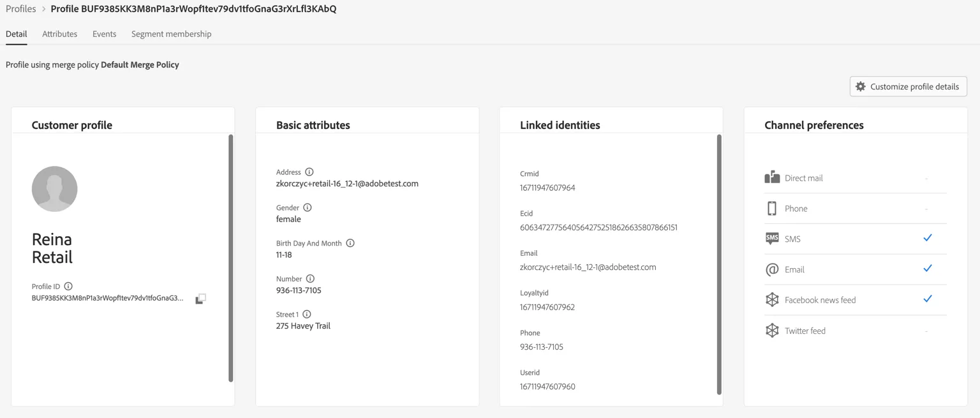Click the street value 275 Havey Trail
The width and height of the screenshot is (980, 418).
[x=303, y=326]
